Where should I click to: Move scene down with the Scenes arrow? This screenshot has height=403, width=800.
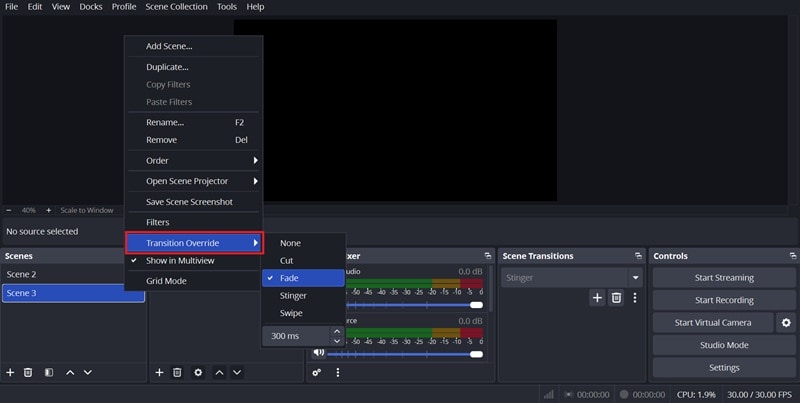coord(88,373)
